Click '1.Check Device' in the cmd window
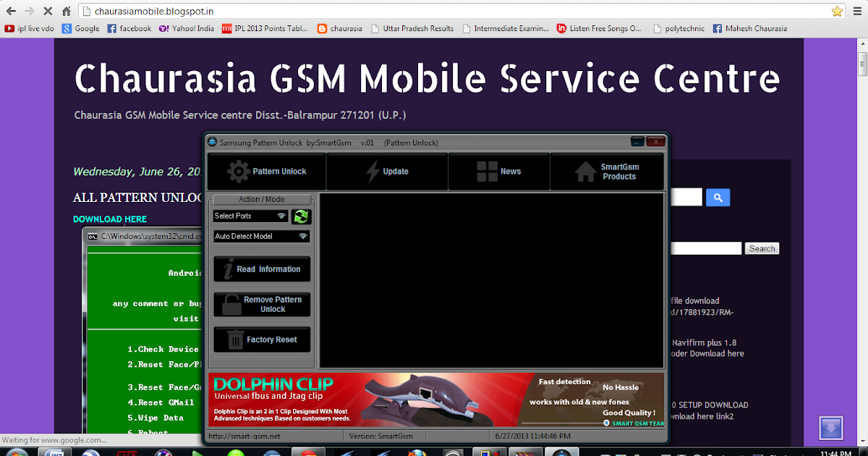This screenshot has width=868, height=456. [163, 349]
